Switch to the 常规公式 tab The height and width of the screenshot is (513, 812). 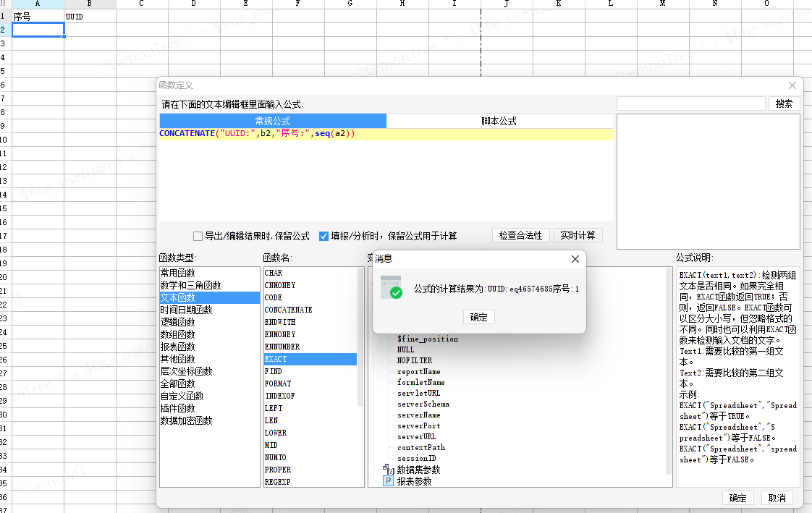click(273, 121)
